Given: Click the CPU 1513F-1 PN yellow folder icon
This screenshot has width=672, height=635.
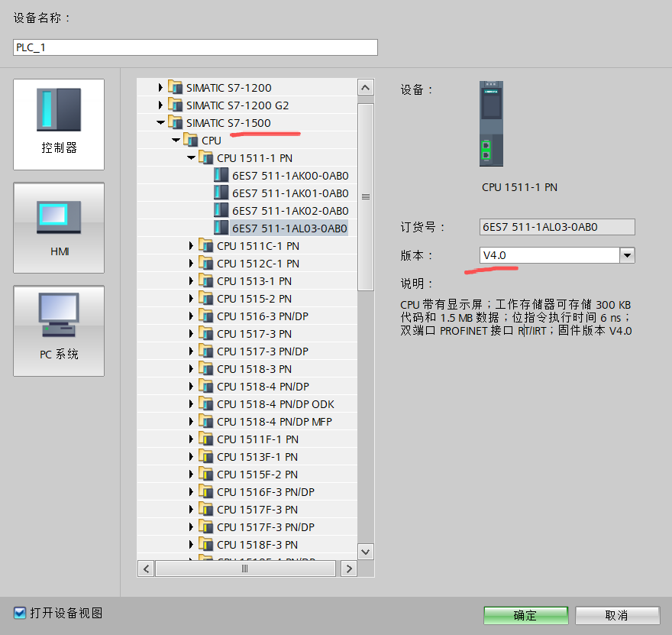Looking at the screenshot, I should tap(205, 457).
